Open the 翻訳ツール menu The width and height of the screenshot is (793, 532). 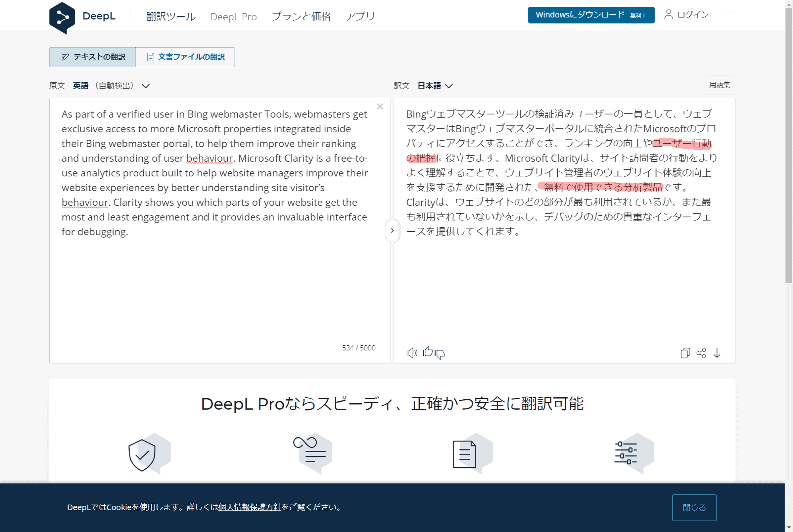click(171, 16)
